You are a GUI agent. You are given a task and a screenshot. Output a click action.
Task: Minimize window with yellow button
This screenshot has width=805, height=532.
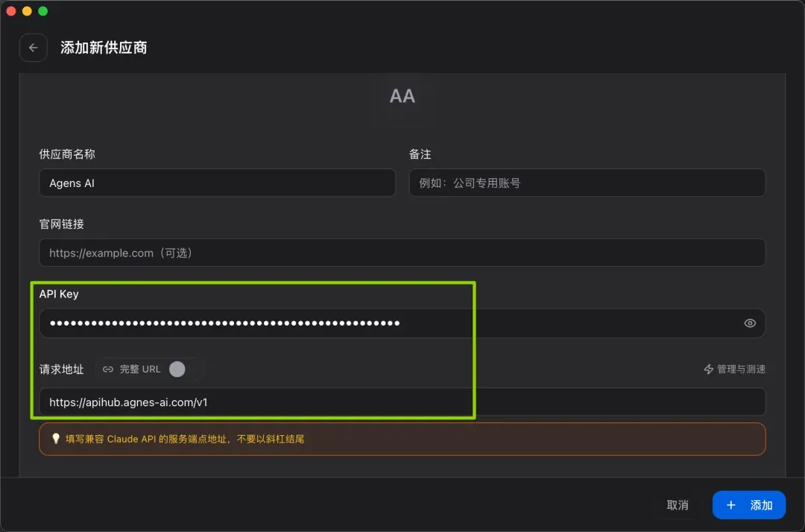(x=28, y=10)
